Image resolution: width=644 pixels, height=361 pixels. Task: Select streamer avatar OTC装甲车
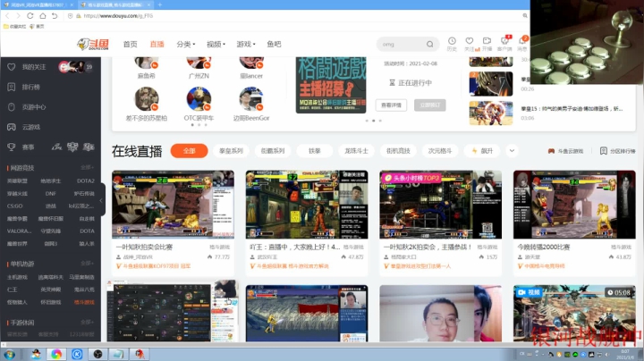pos(199,99)
